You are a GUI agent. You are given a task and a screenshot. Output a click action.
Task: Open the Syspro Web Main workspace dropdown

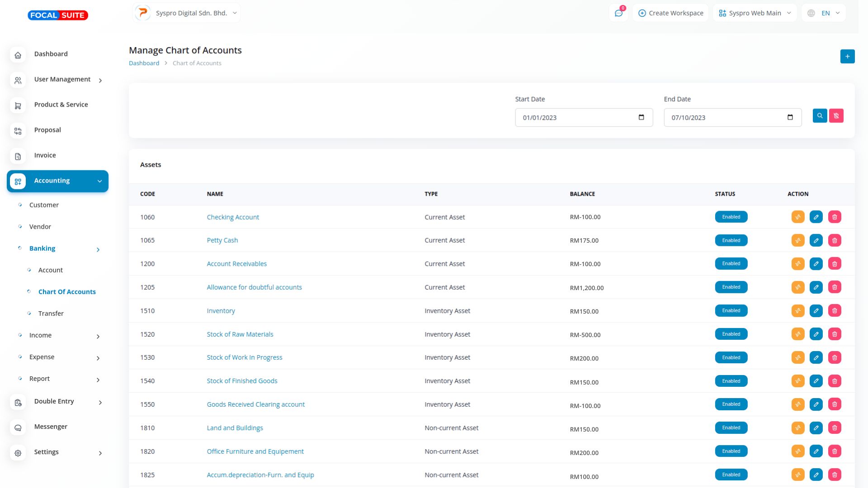755,13
